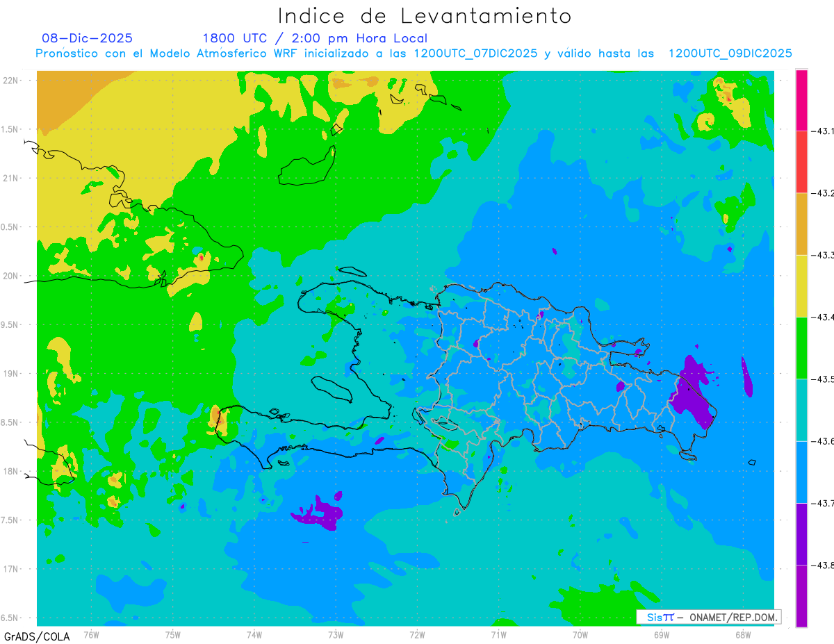Click the '76W' longitude label
This screenshot has width=834, height=644.
point(91,634)
